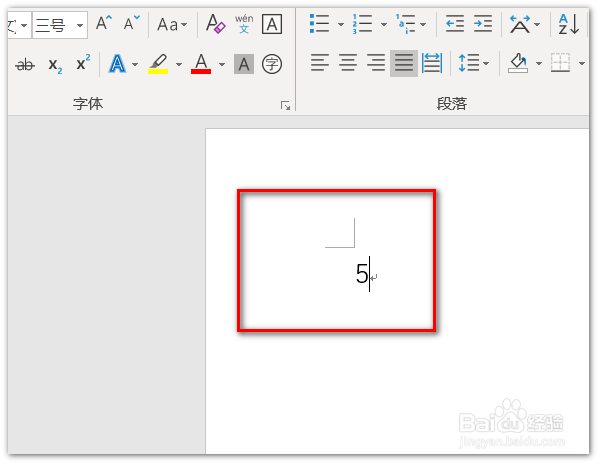Image resolution: width=598 pixels, height=463 pixels.
Task: Apply paragraph shading paint bucket
Action: 518,63
